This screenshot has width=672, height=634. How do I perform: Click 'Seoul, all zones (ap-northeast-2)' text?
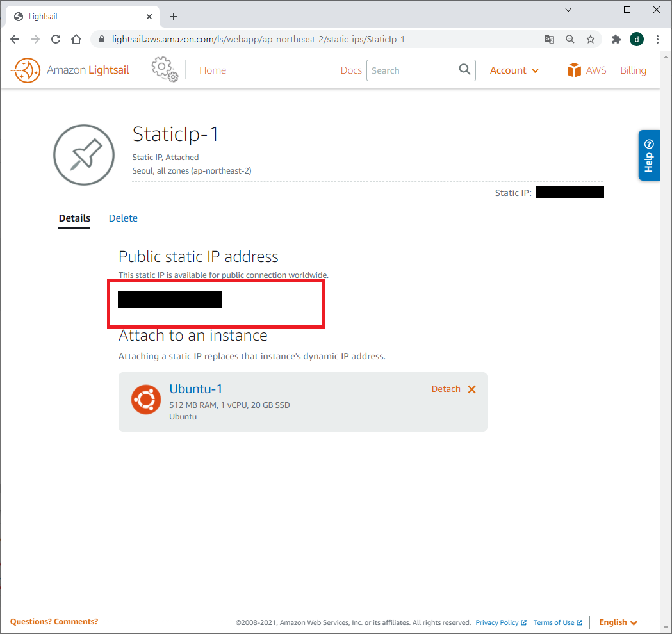point(192,170)
